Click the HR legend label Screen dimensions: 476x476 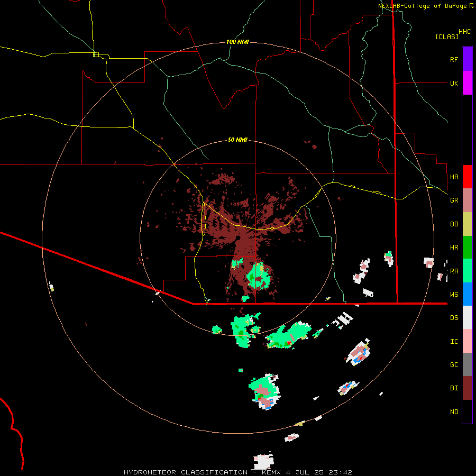tap(454, 248)
